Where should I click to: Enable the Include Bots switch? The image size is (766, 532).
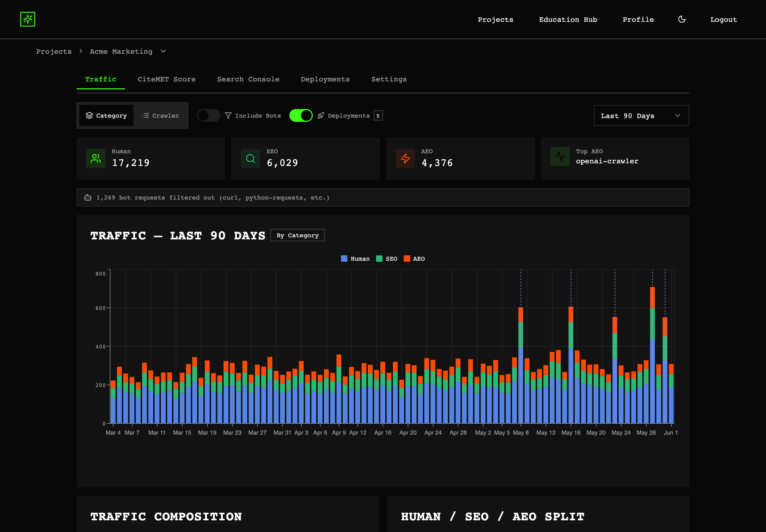pyautogui.click(x=208, y=115)
